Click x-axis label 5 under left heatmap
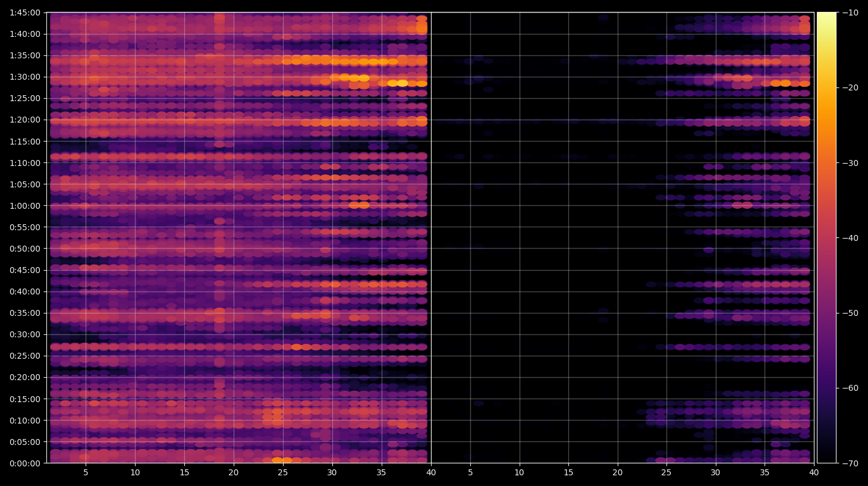 (x=86, y=473)
